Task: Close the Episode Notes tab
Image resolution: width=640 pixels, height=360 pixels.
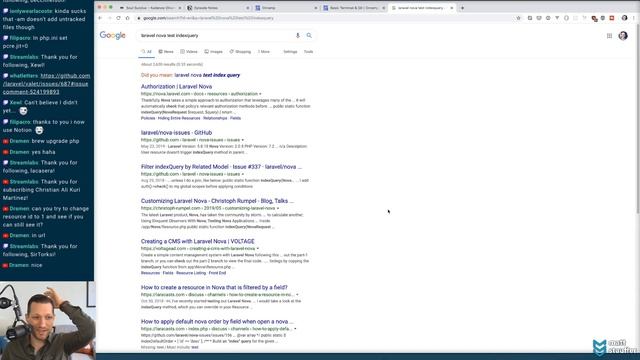Action: point(247,8)
